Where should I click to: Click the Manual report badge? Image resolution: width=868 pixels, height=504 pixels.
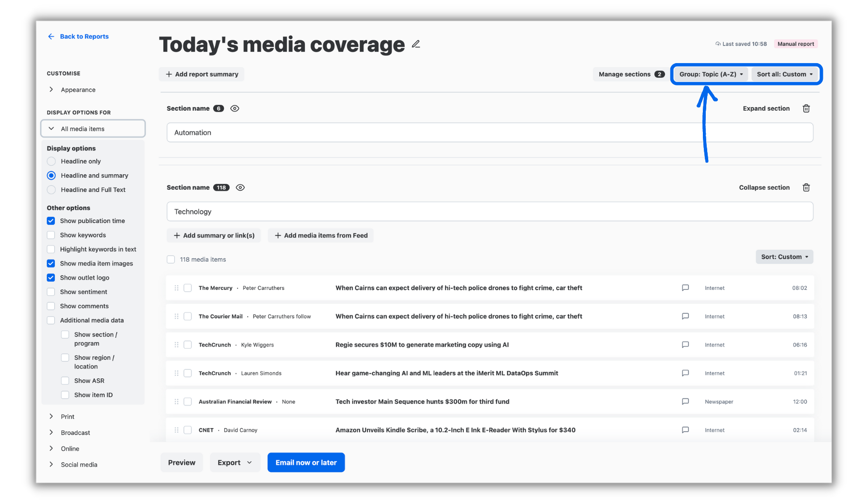click(796, 44)
